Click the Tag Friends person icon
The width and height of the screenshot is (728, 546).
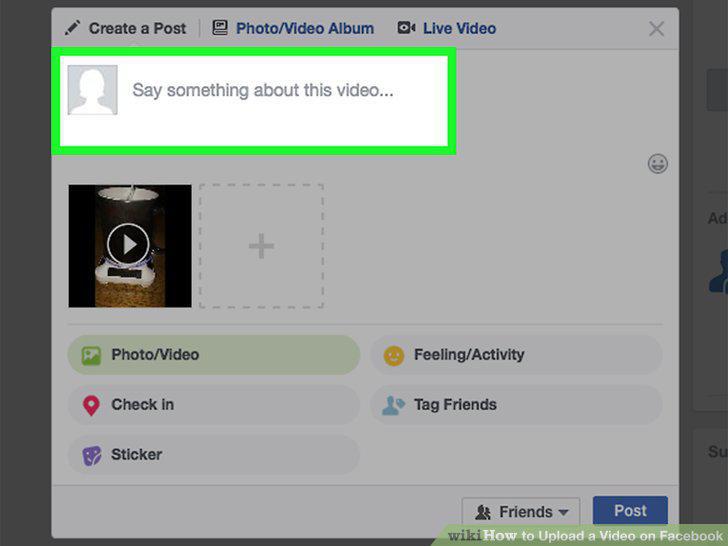pyautogui.click(x=393, y=405)
